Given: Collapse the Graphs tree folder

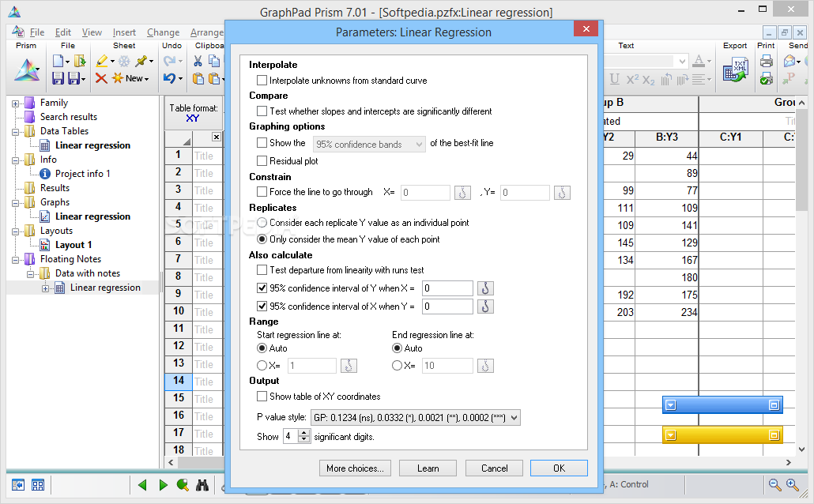Looking at the screenshot, I should [x=16, y=203].
